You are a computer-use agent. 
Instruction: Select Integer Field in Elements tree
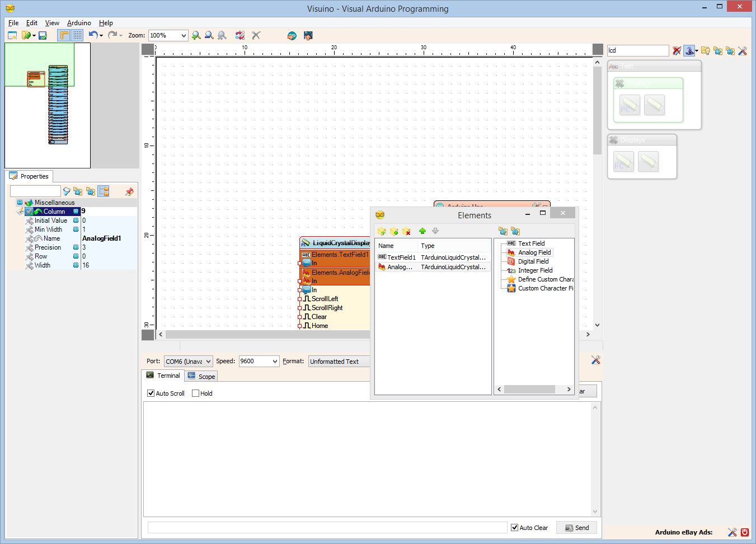[x=535, y=270]
